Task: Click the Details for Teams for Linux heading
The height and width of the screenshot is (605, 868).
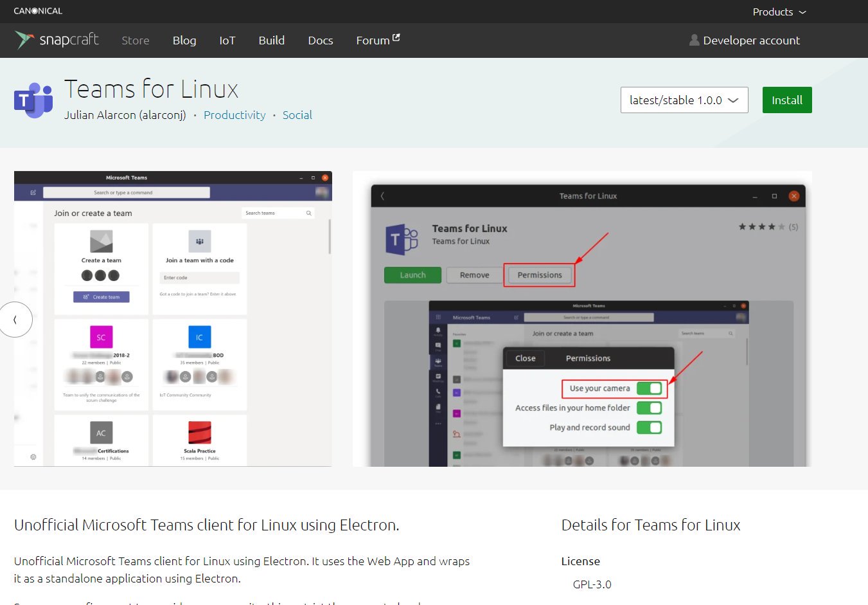Action: [x=651, y=525]
